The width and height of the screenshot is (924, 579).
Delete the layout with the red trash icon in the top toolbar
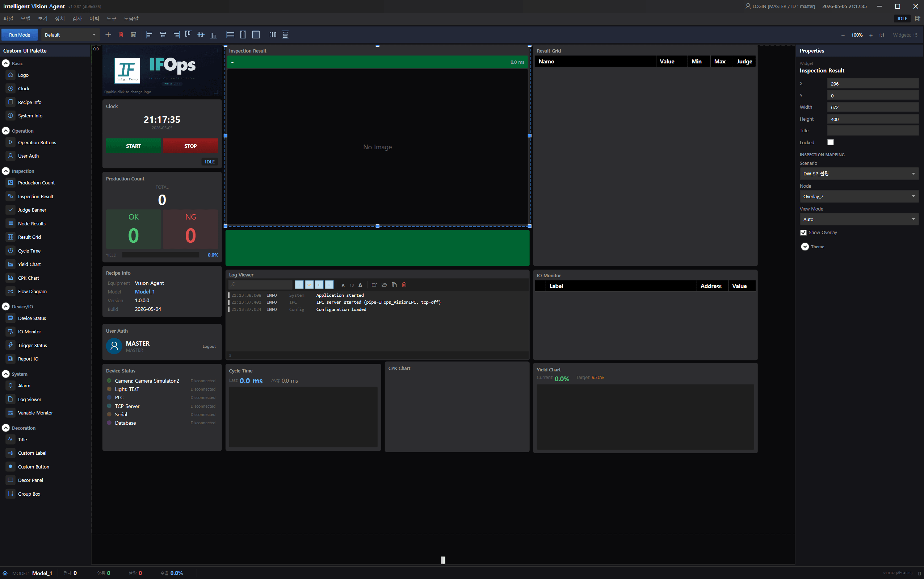tap(121, 35)
